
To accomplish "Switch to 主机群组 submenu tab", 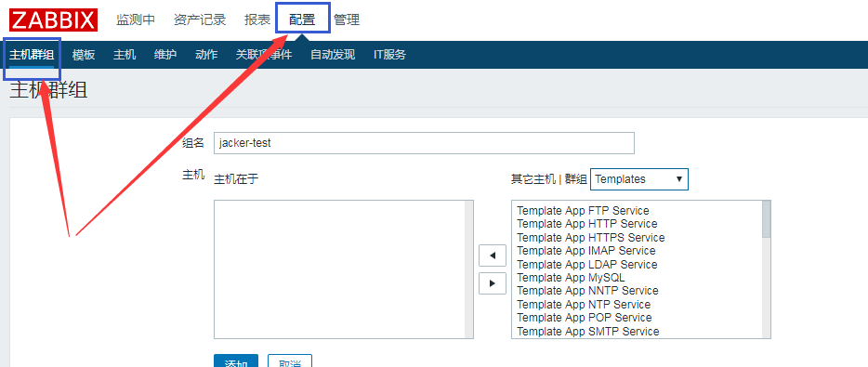I will (x=32, y=55).
